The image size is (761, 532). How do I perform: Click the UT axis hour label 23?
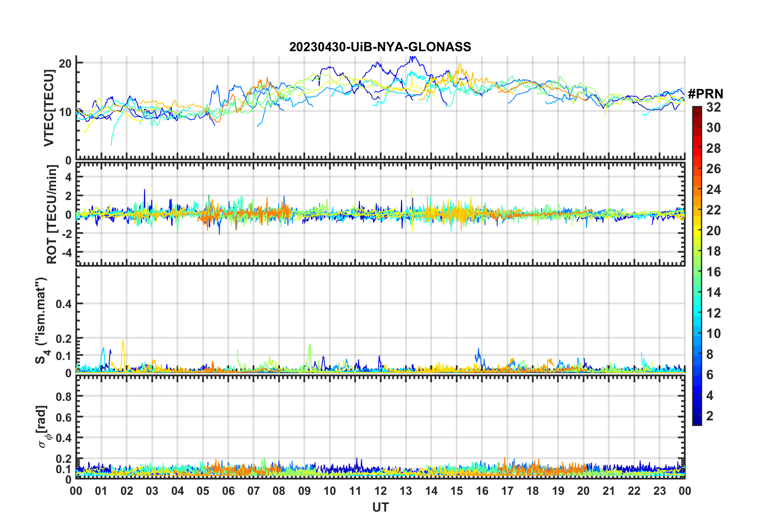coord(660,491)
